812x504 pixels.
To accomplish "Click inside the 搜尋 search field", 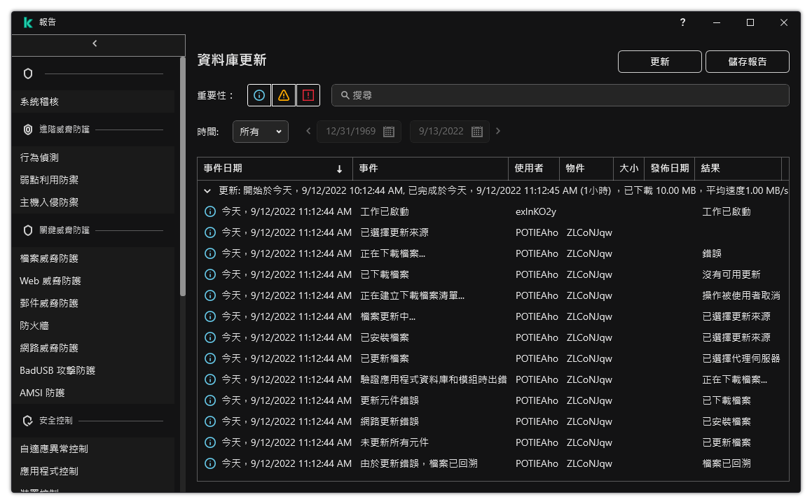I will coord(490,94).
